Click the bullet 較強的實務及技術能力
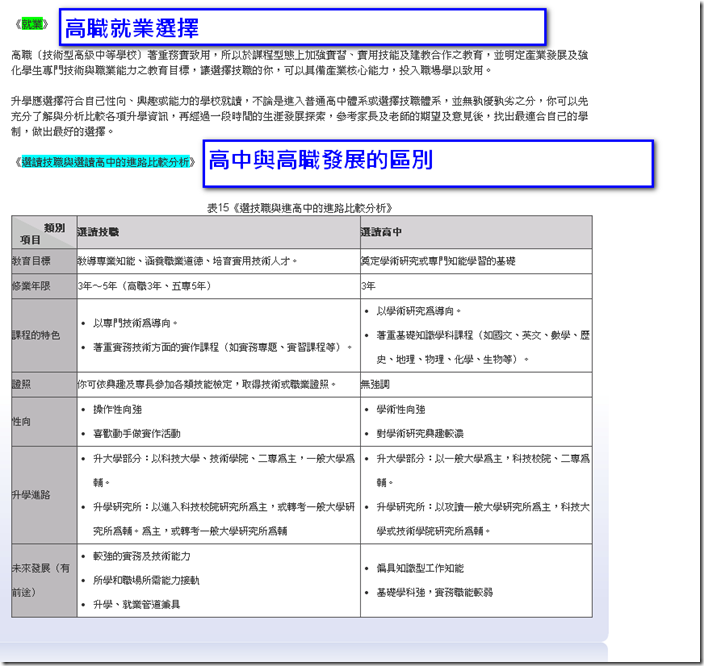 coord(141,556)
